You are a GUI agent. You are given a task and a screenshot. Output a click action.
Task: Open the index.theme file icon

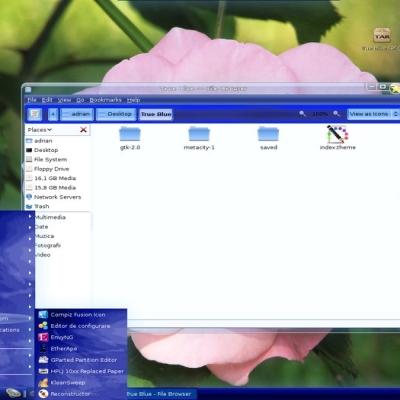(x=337, y=134)
